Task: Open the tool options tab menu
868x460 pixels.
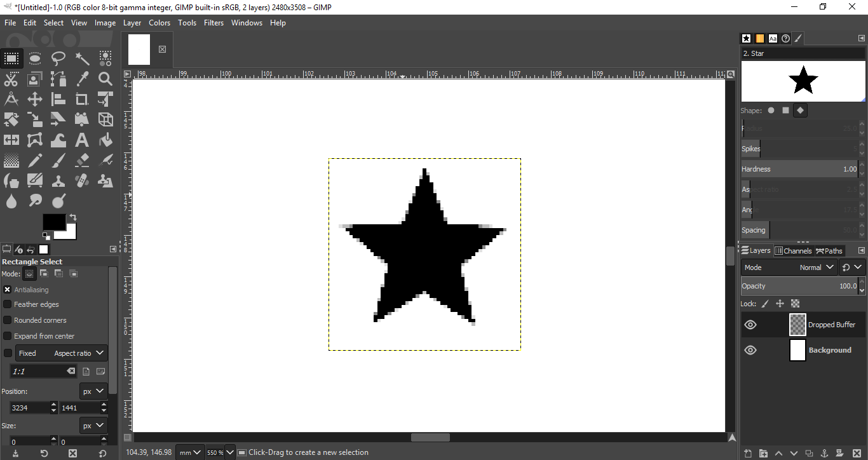Action: pos(113,249)
